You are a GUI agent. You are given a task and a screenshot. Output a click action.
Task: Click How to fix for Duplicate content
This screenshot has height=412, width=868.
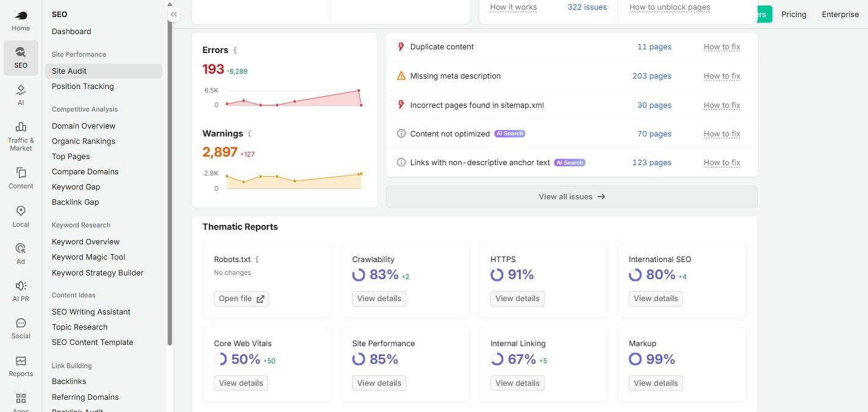tap(722, 46)
